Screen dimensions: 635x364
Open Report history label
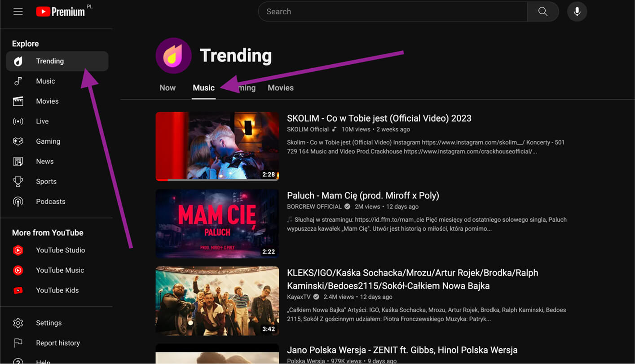pyautogui.click(x=58, y=343)
